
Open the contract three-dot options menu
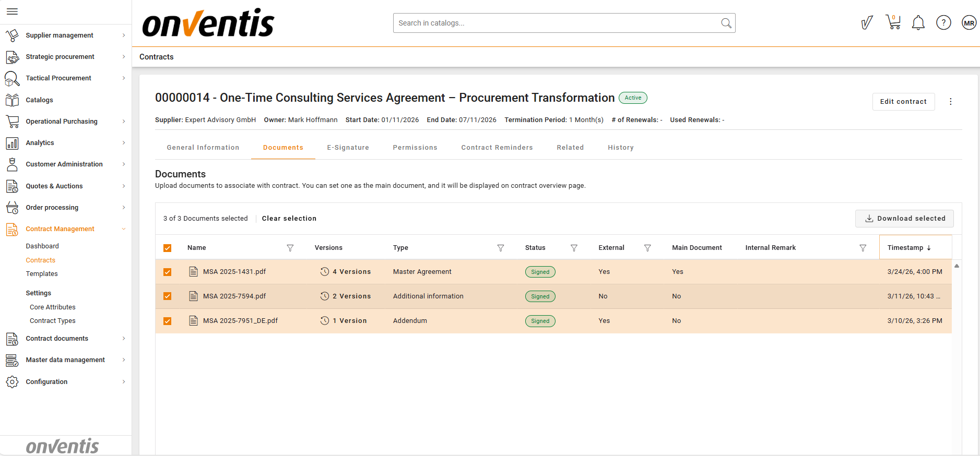[950, 102]
